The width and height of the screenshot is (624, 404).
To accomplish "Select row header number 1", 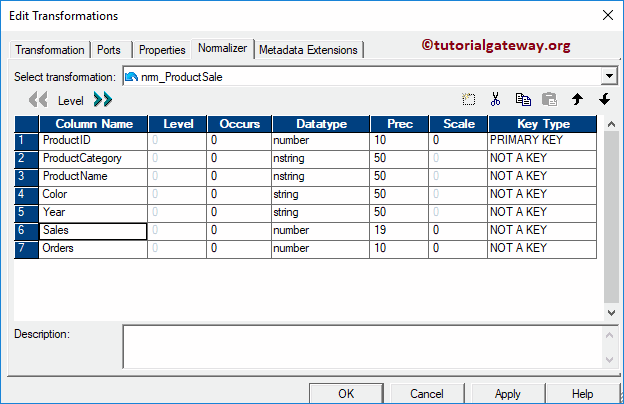I will click(26, 141).
